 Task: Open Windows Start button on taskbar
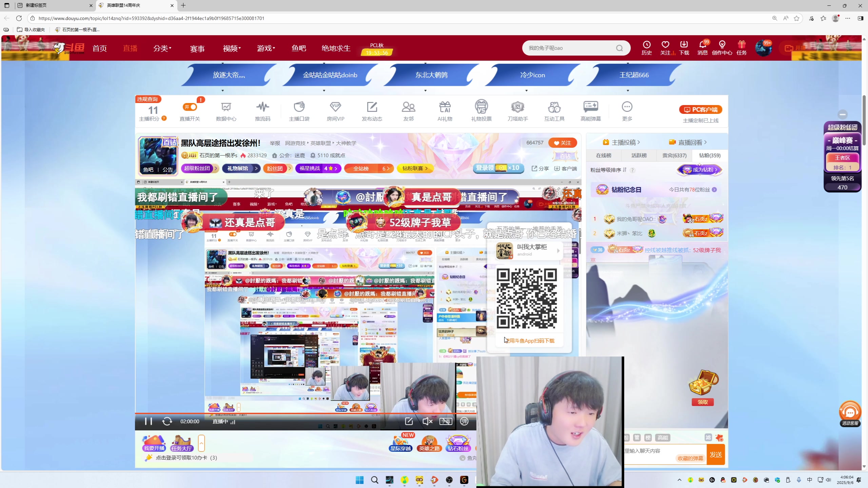click(x=359, y=480)
